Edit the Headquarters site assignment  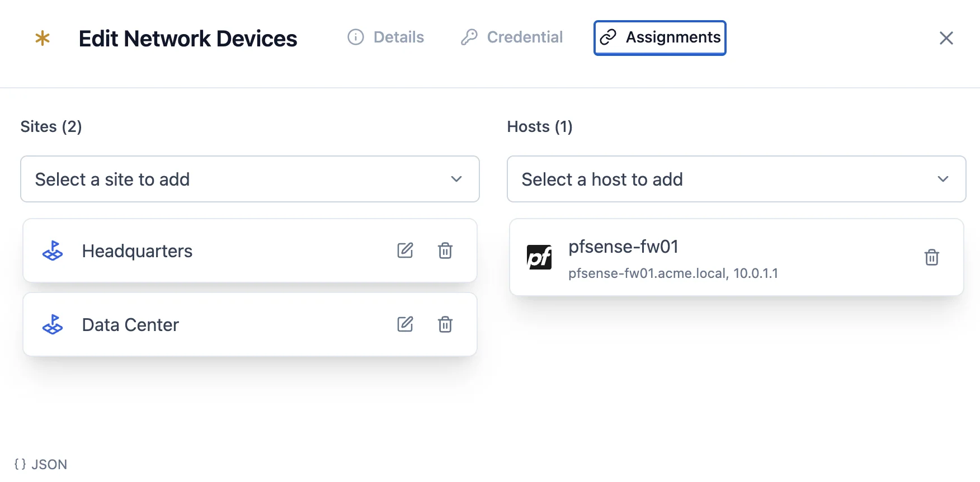pos(405,251)
